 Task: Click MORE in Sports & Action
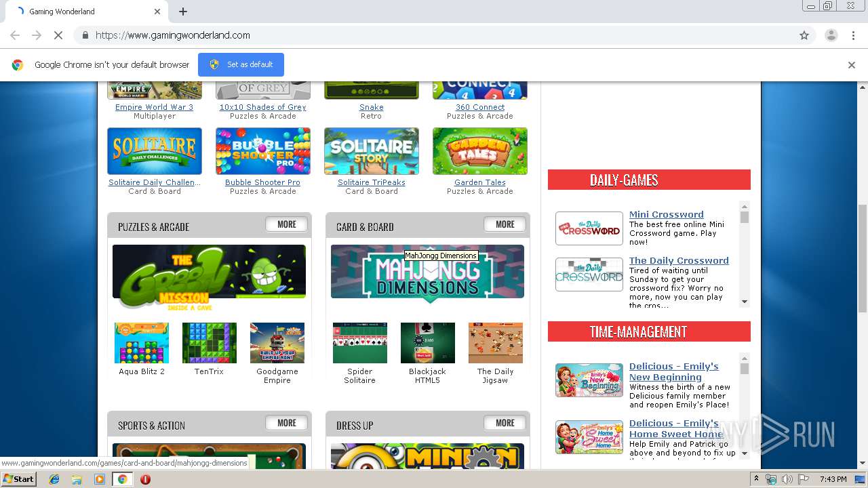[x=287, y=423]
